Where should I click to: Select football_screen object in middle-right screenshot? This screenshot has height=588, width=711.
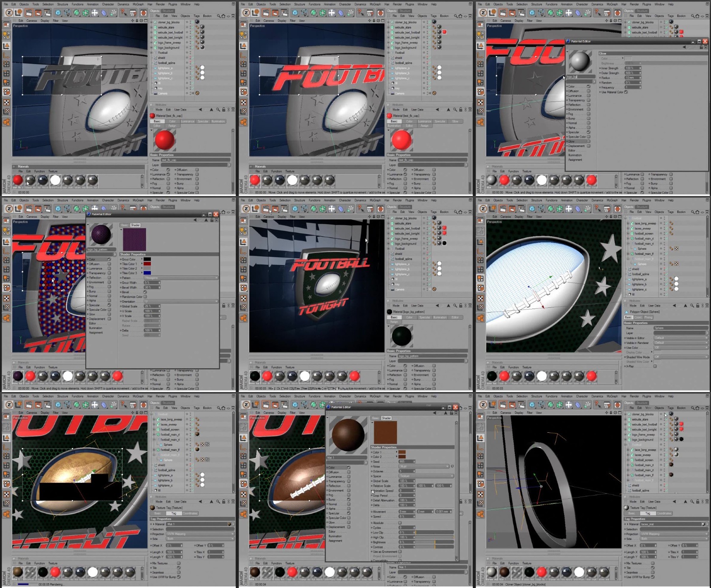644,234
